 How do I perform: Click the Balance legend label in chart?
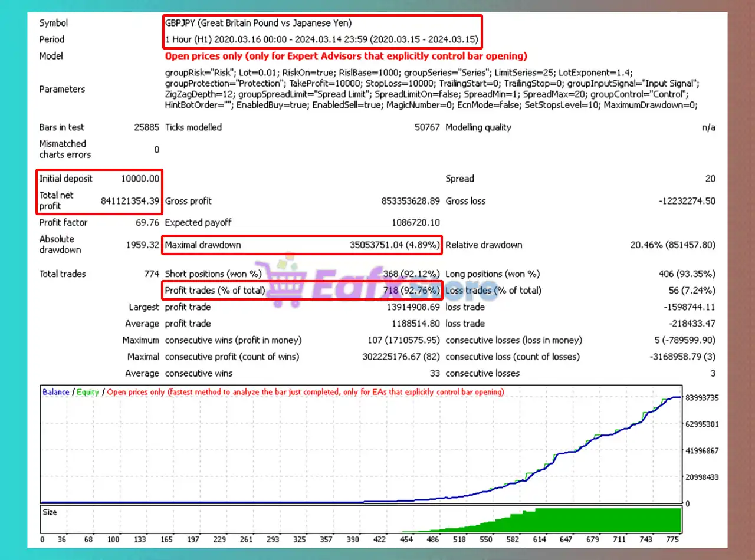[x=55, y=392]
